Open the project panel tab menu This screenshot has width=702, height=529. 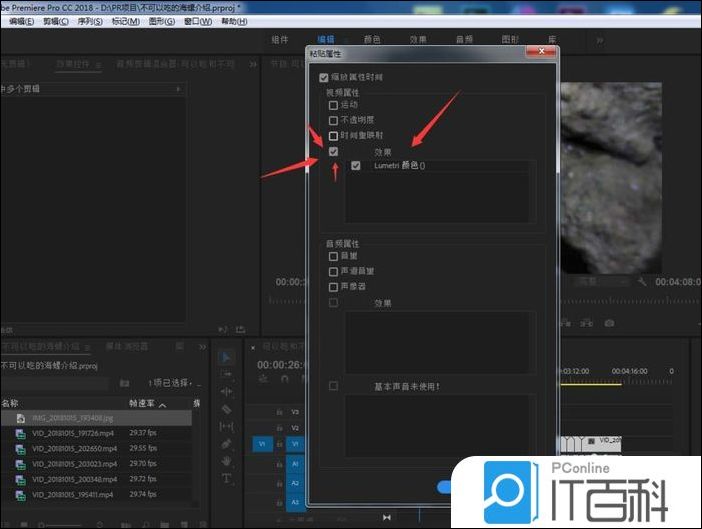pos(88,347)
